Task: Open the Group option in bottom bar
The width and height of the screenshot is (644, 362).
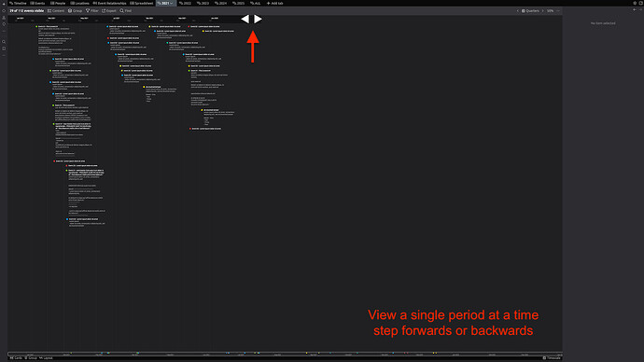Action: [31, 358]
